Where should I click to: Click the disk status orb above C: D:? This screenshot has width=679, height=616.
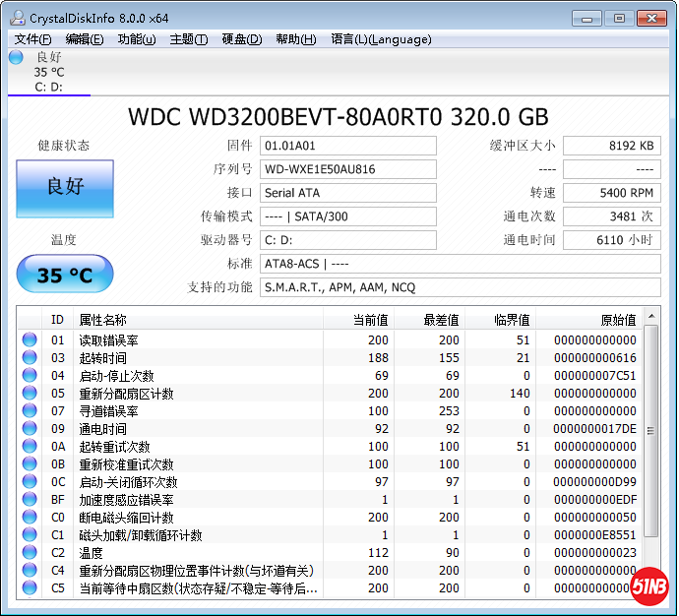click(x=16, y=57)
